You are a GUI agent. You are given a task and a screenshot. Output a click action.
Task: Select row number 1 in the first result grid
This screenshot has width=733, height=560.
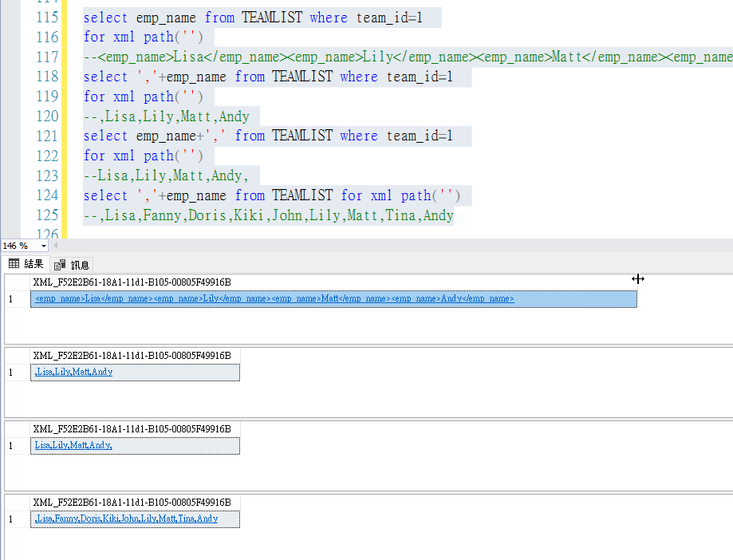10,298
